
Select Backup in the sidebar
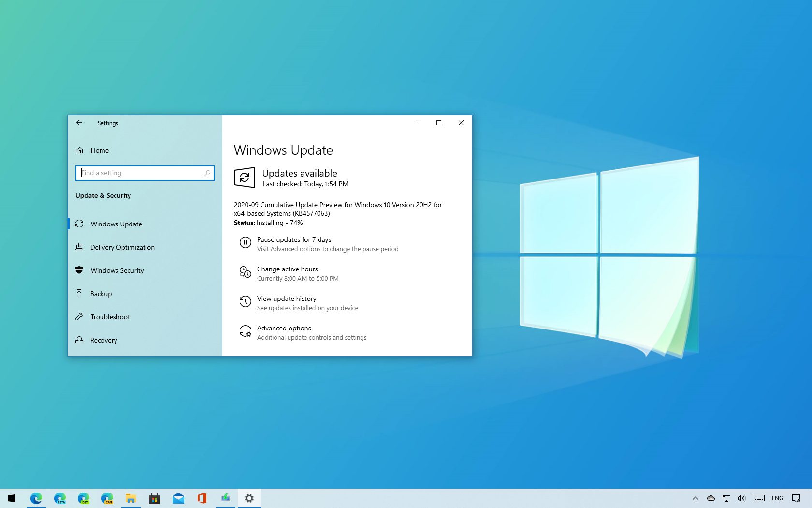145,293
